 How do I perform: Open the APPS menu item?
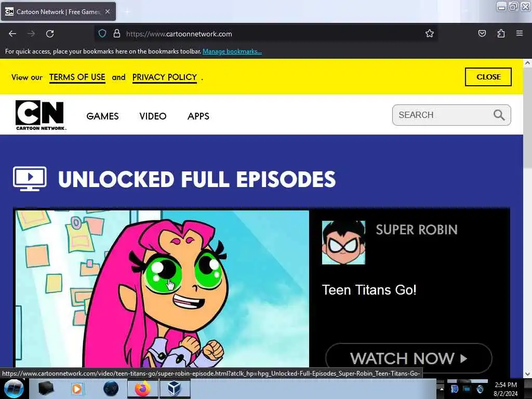pyautogui.click(x=198, y=116)
